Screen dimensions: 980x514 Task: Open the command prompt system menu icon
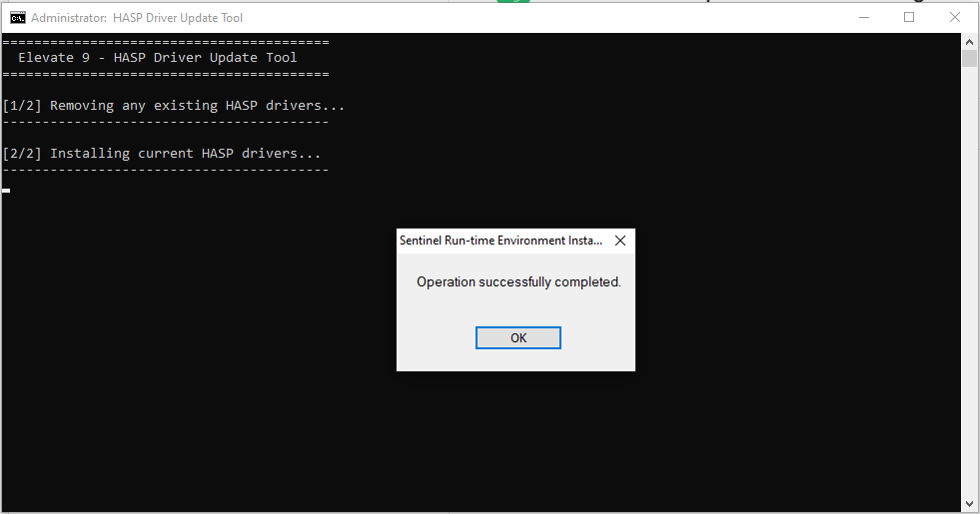pos(18,18)
